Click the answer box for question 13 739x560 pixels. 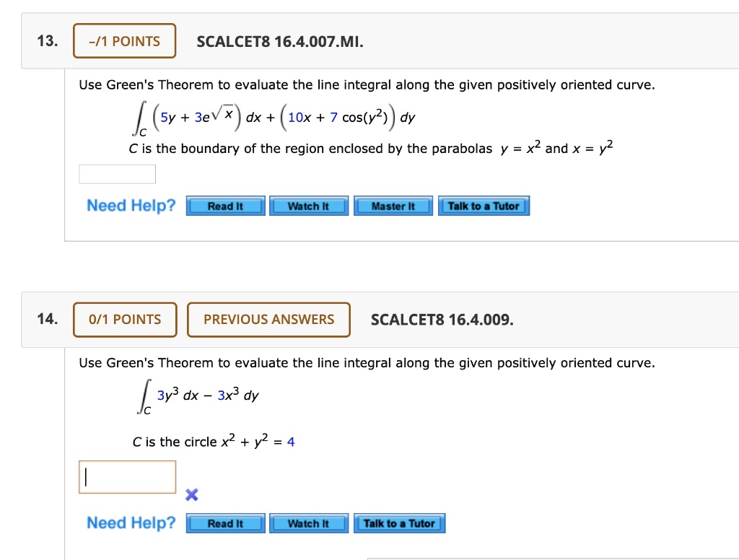pyautogui.click(x=117, y=173)
